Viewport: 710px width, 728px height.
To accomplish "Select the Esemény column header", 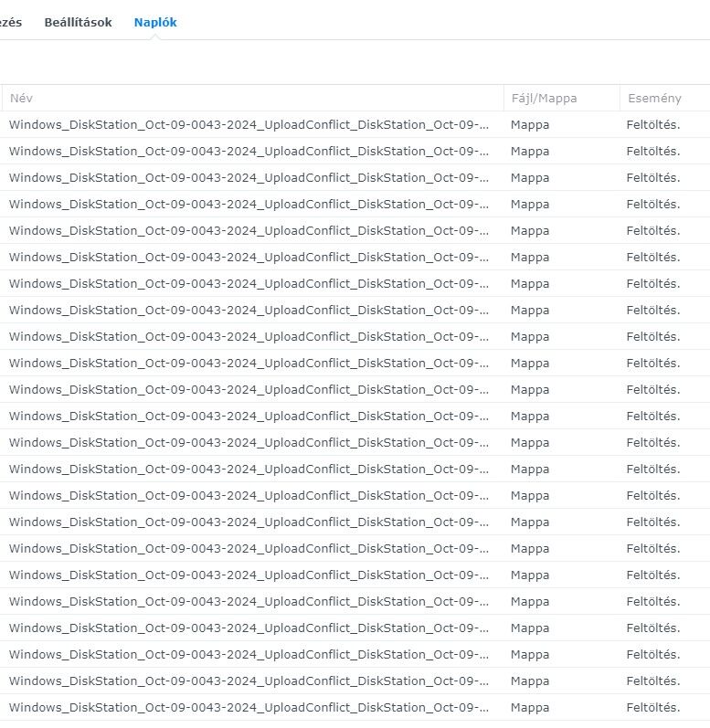I will [665, 98].
